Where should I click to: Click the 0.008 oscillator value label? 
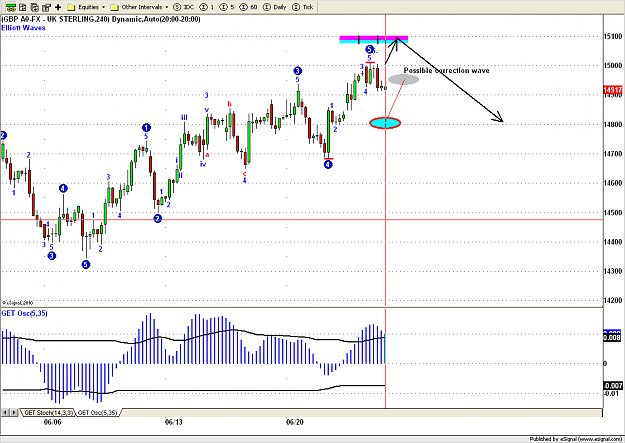pyautogui.click(x=612, y=338)
